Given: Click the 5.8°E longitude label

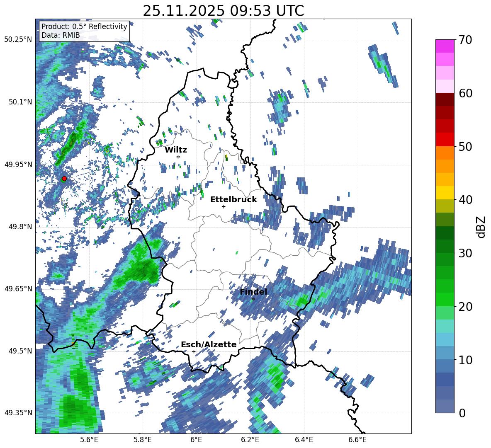Looking at the screenshot, I should click(x=143, y=440).
